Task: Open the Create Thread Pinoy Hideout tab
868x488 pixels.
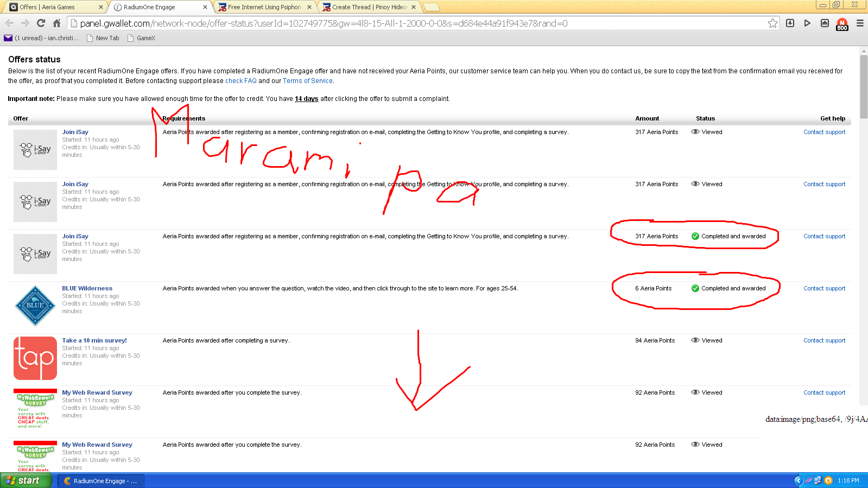Action: click(x=369, y=7)
